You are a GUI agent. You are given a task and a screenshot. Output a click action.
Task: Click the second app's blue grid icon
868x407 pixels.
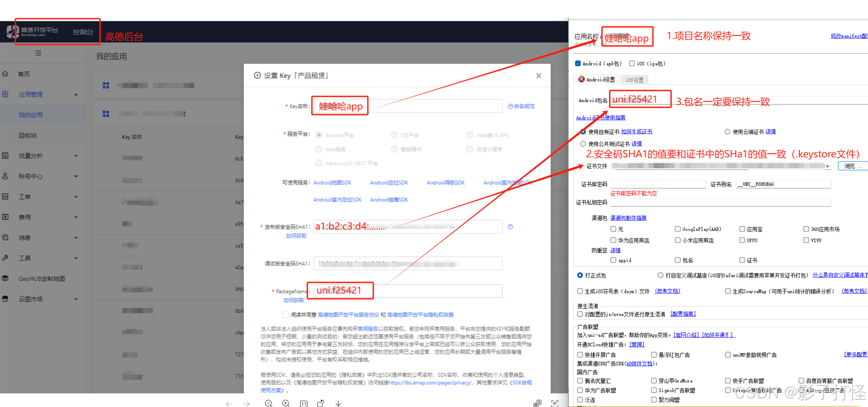(x=106, y=114)
